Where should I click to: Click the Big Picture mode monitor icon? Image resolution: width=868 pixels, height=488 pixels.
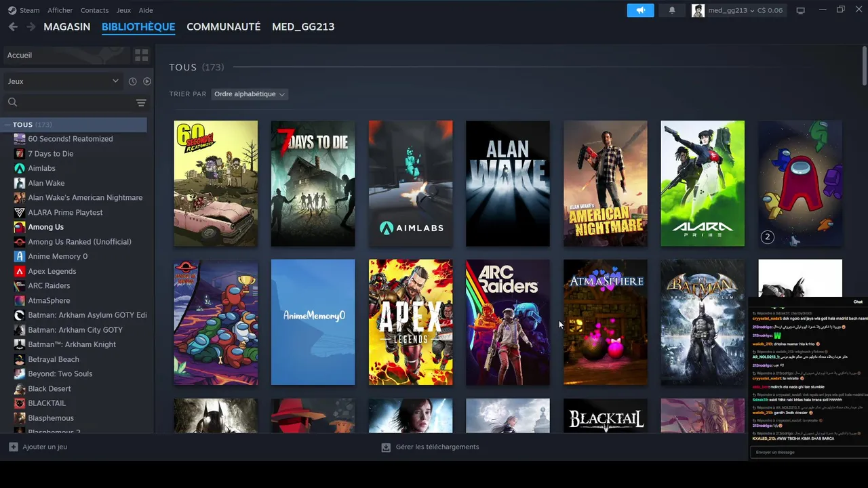tap(800, 10)
